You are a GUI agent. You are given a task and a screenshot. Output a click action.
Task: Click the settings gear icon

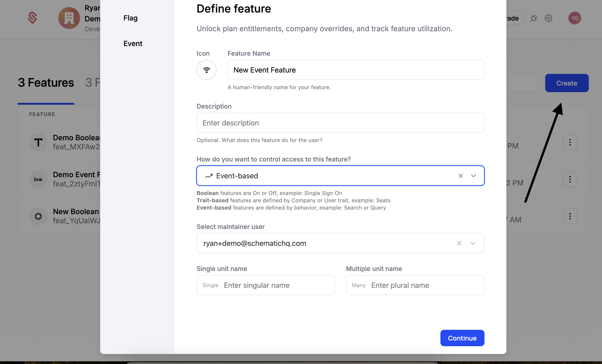pos(549,18)
